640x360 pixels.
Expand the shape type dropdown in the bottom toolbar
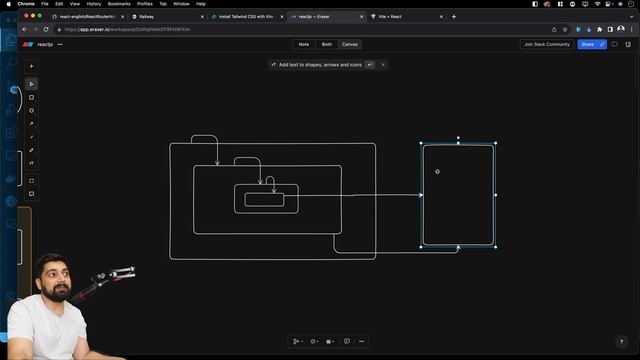[x=298, y=341]
